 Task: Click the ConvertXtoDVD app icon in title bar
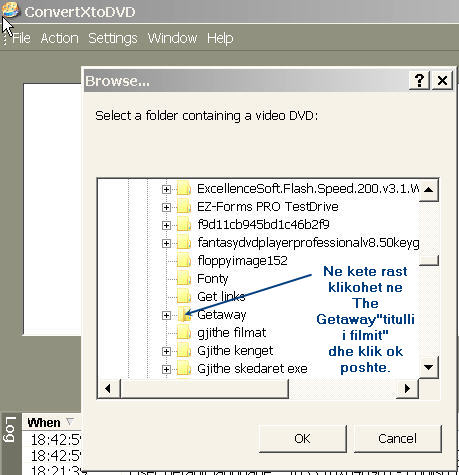[10, 10]
